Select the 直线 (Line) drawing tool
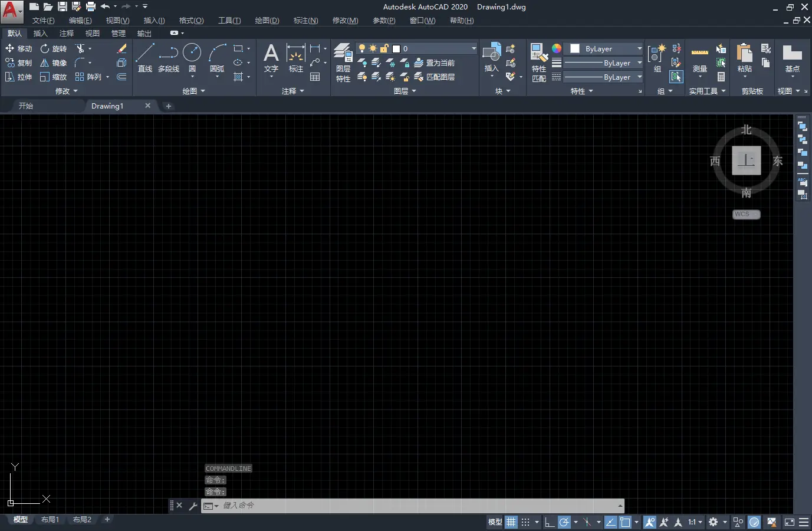Image resolution: width=812 pixels, height=531 pixels. [145, 58]
